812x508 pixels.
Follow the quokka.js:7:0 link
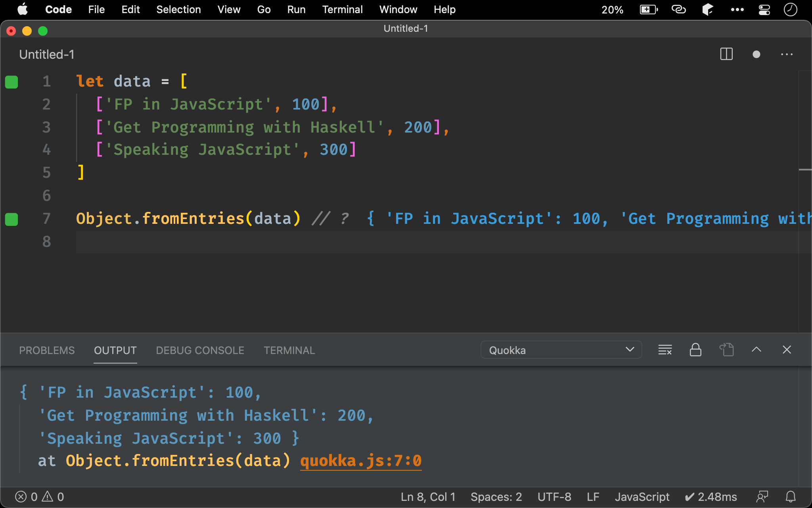(x=360, y=461)
